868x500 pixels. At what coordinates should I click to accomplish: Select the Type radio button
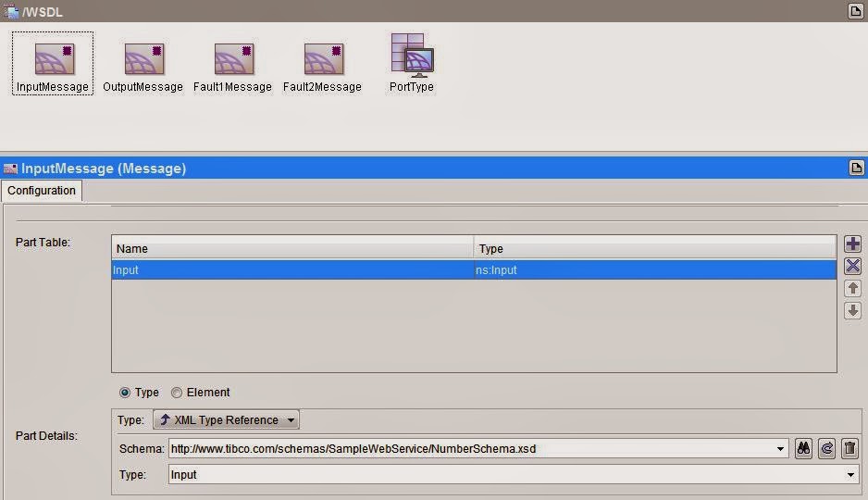(125, 393)
